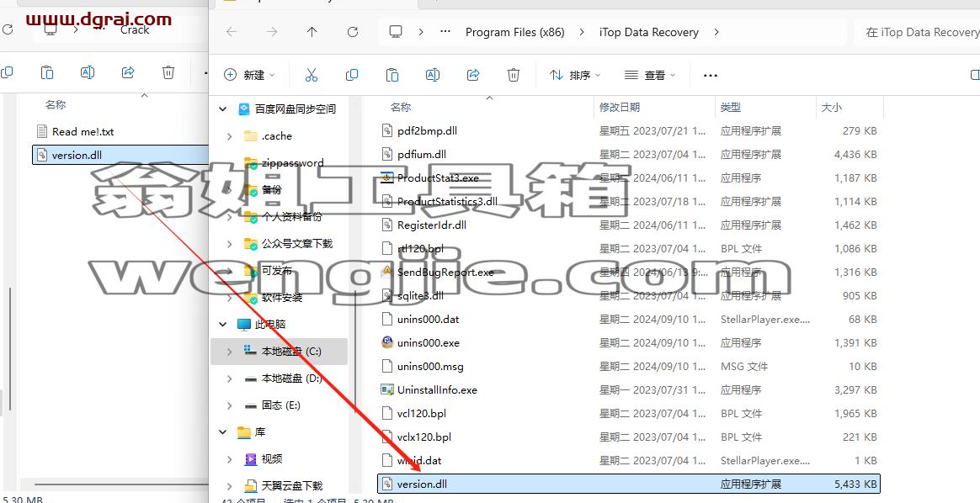
Task: Select vcl120.bpl file
Action: (x=422, y=413)
